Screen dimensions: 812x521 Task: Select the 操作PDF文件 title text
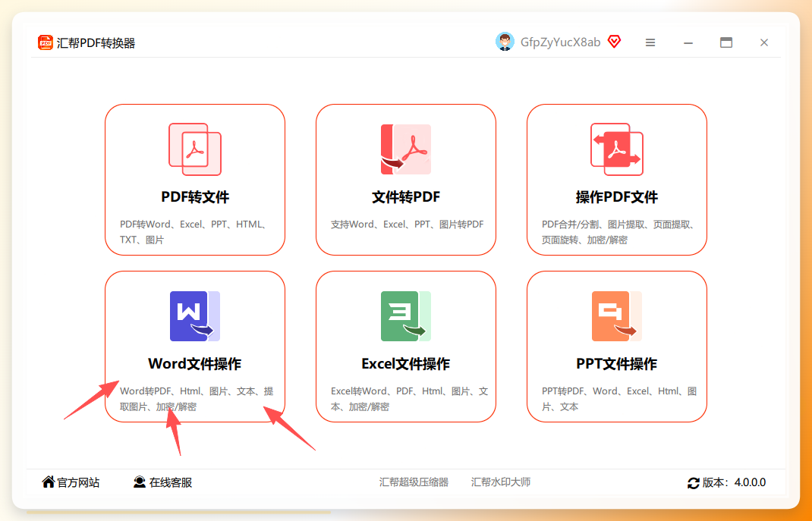[617, 197]
